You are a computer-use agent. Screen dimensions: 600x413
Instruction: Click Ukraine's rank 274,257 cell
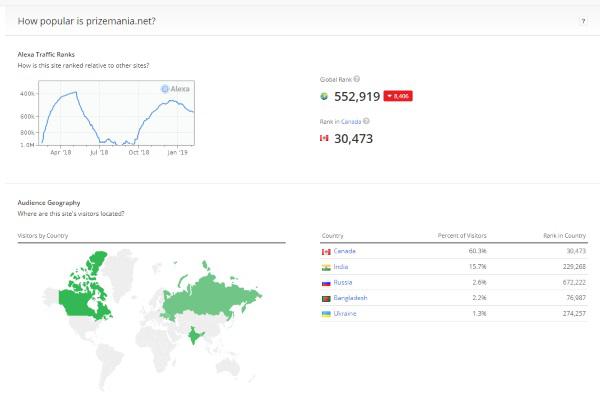[x=574, y=313]
